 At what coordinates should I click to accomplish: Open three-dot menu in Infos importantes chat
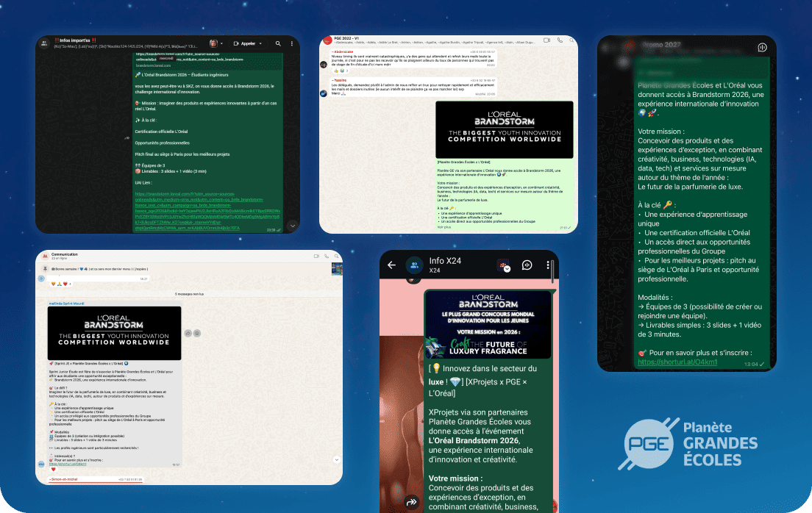pos(291,43)
